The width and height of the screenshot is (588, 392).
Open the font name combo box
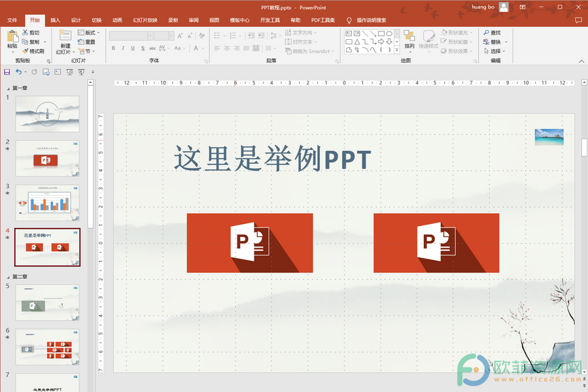pyautogui.click(x=131, y=36)
